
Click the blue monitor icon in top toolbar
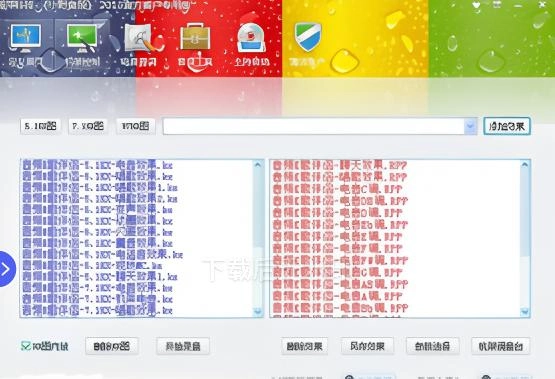(x=25, y=36)
